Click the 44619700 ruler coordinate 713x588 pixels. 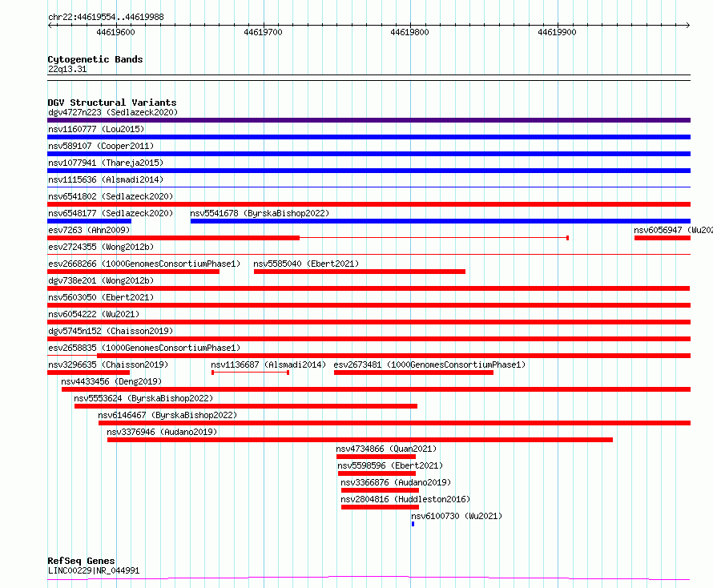[x=263, y=32]
